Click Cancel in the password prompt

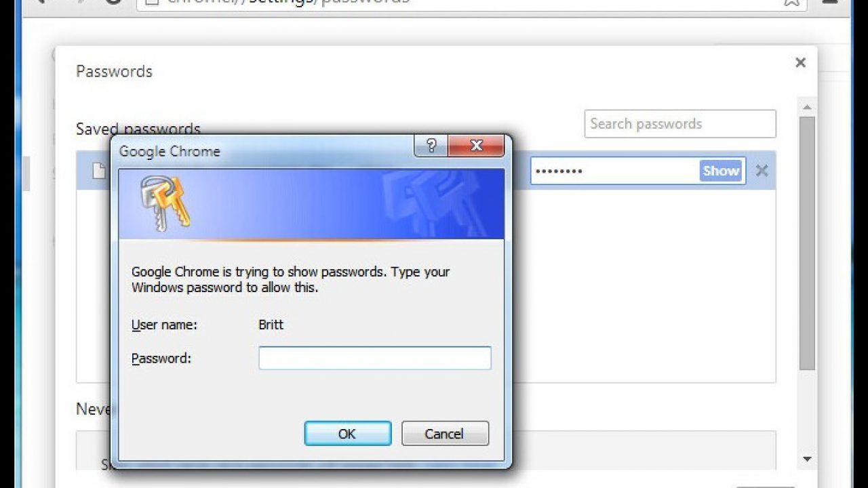coord(445,434)
